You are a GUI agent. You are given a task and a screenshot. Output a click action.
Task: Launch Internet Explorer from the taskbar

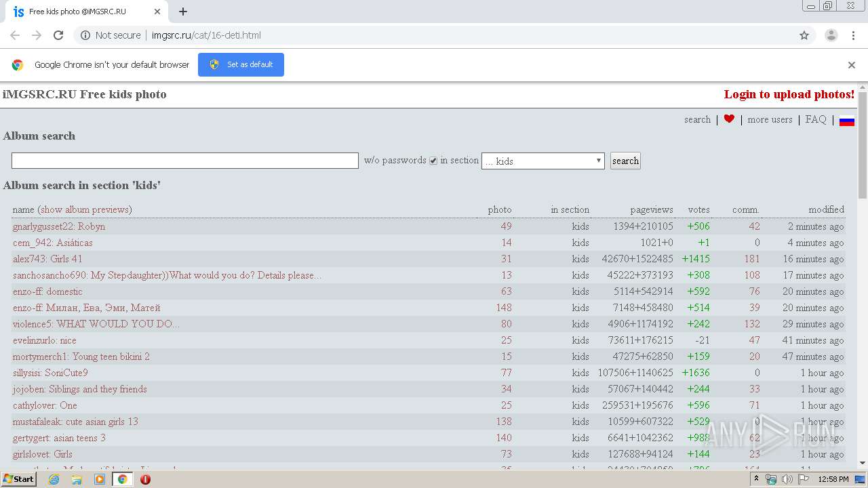click(x=54, y=479)
